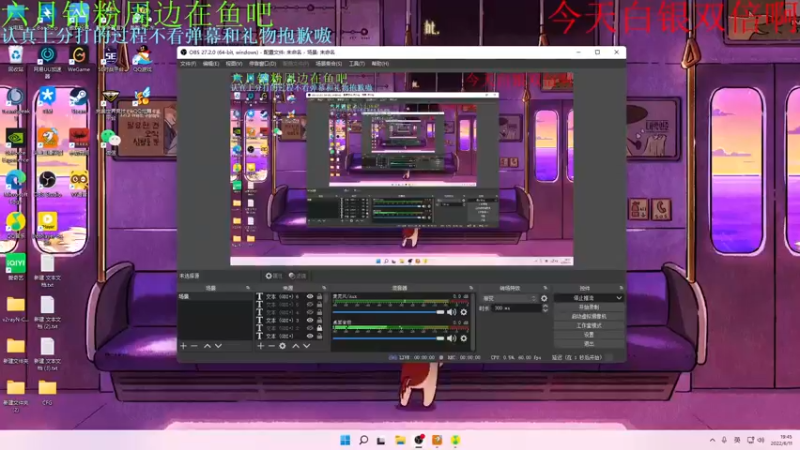
Task: Open the 文件(F) menu
Action: [188, 64]
